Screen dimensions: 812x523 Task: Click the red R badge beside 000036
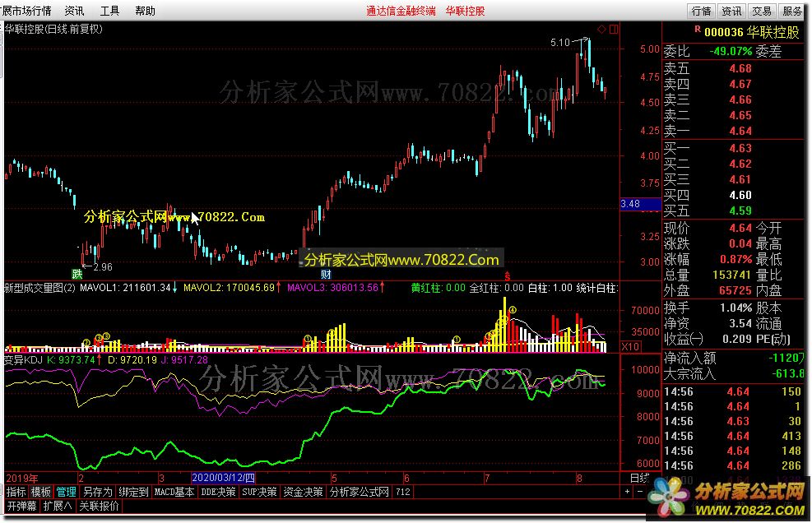click(x=697, y=30)
